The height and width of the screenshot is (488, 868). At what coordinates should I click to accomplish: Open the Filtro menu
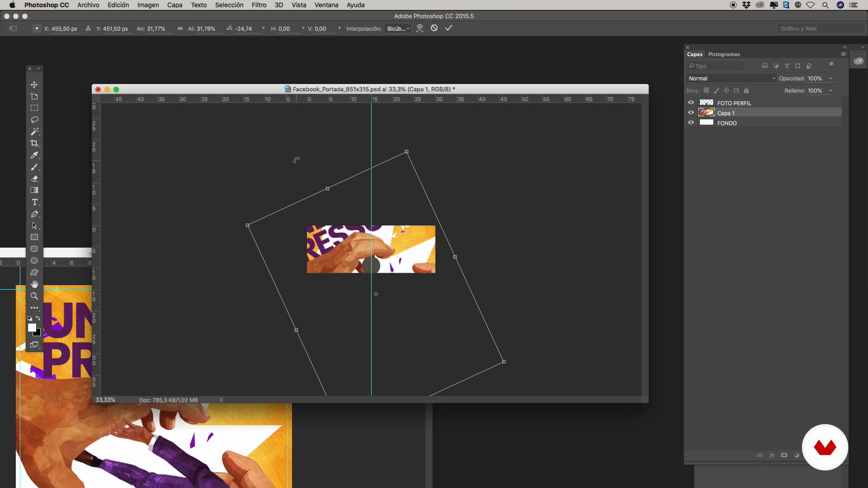259,5
